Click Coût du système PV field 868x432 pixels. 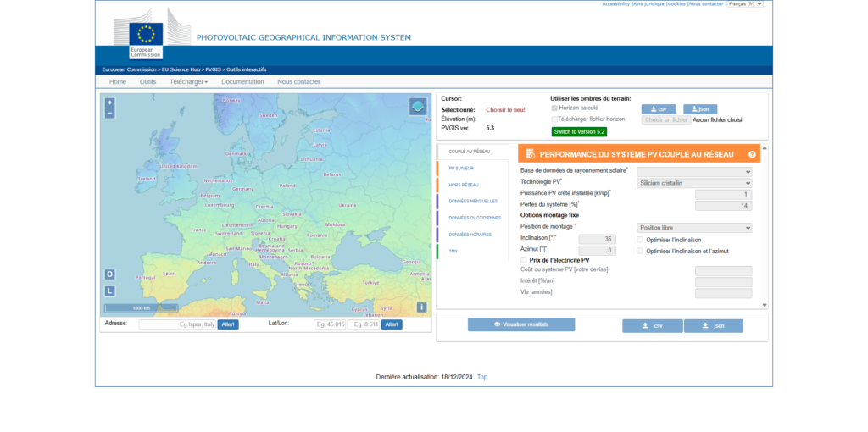724,271
